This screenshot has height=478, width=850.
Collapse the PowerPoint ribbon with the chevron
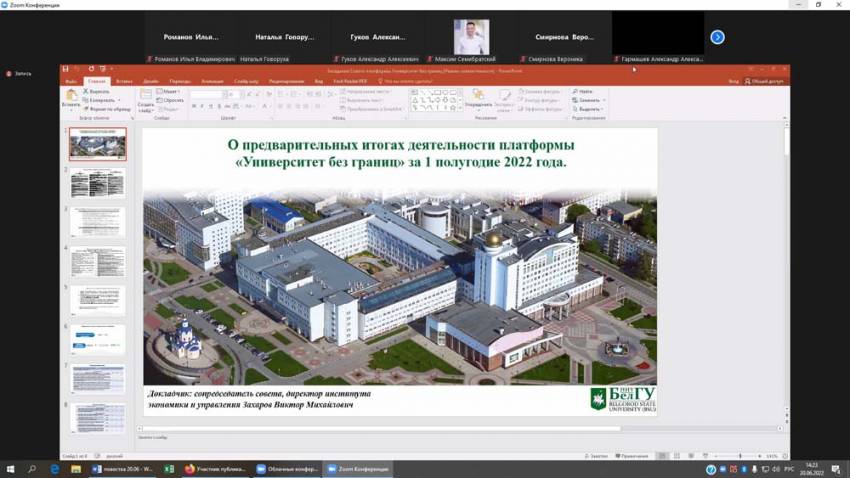click(x=784, y=118)
